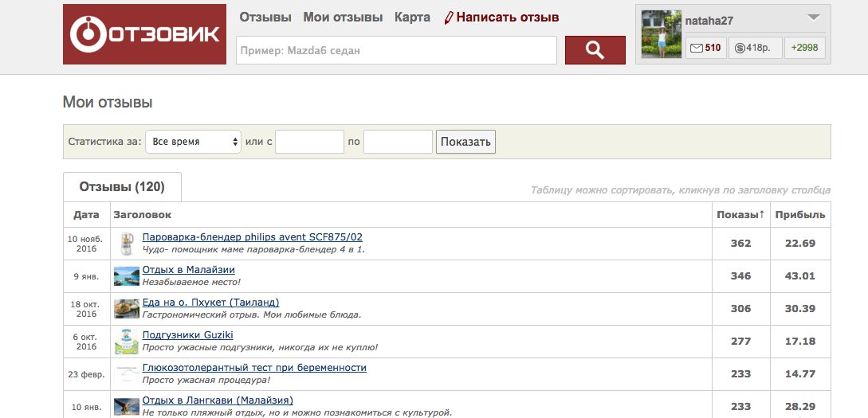Open review Отдых в Малайзии
This screenshot has width=868, height=418.
(189, 270)
